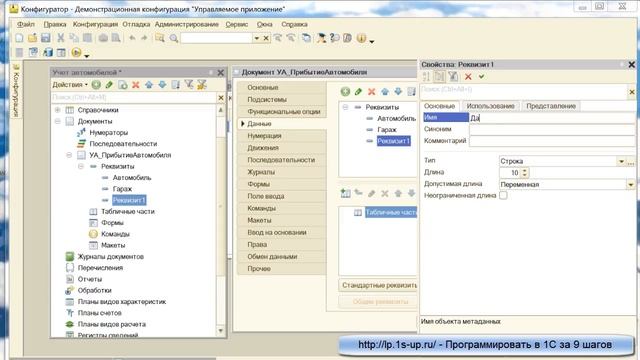Add attribute with green plus in document window

[345, 91]
